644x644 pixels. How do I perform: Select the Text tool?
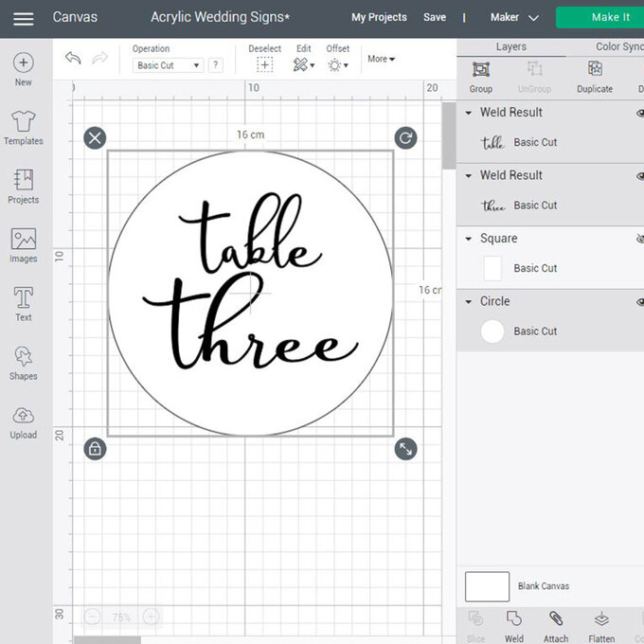tap(23, 304)
